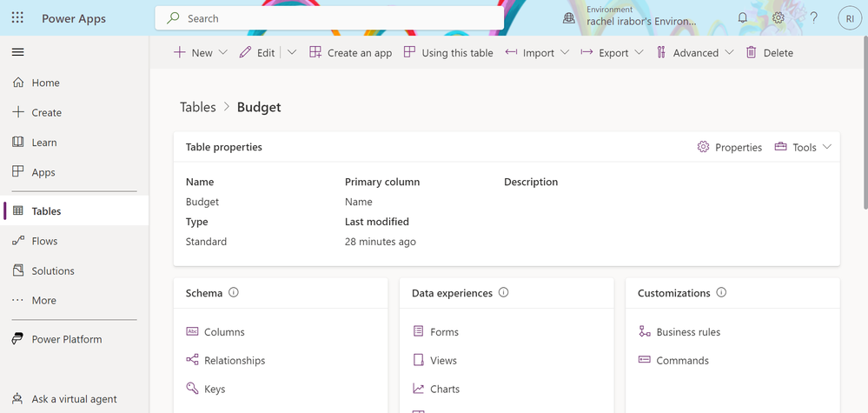
Task: Click in the Search input field
Action: pos(329,18)
